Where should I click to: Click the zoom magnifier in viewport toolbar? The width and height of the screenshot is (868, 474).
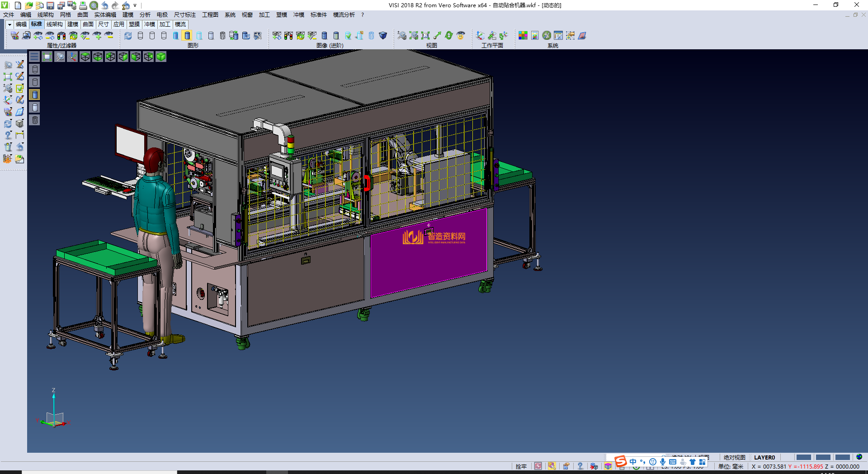click(60, 57)
